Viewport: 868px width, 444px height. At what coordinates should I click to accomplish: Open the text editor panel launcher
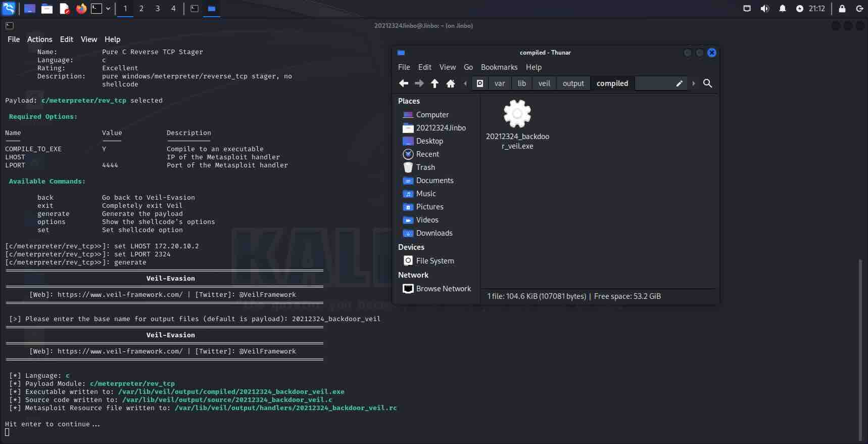coord(64,9)
